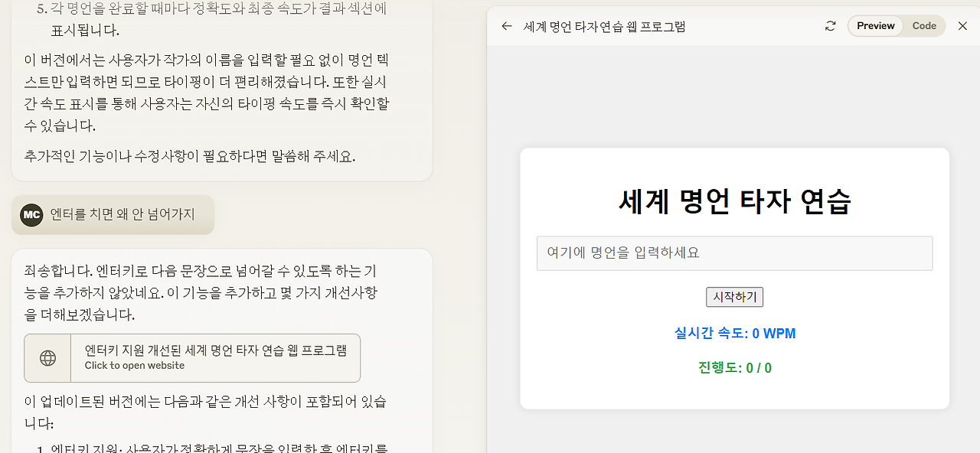Click the globe icon on the artifact card
The width and height of the screenshot is (980, 453).
47,358
